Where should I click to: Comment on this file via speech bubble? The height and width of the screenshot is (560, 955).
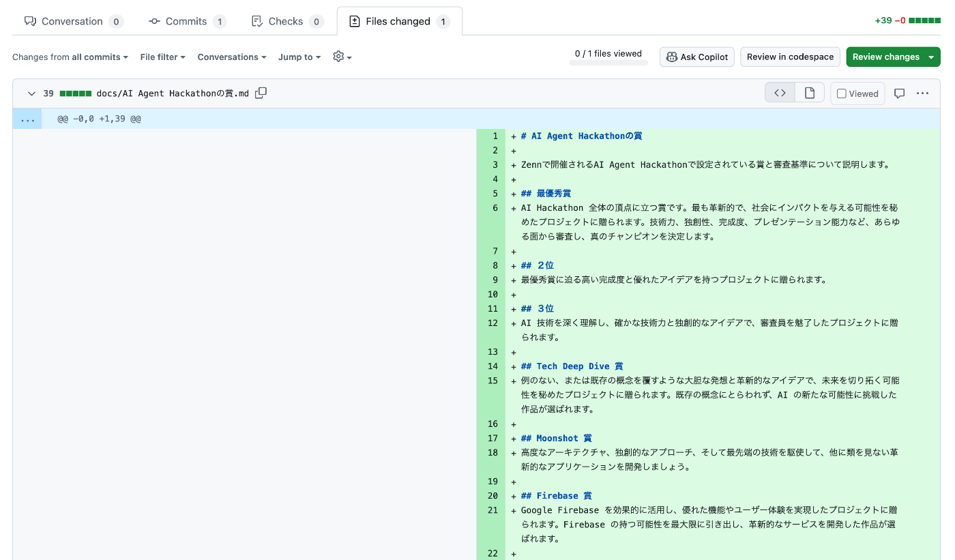click(x=899, y=93)
